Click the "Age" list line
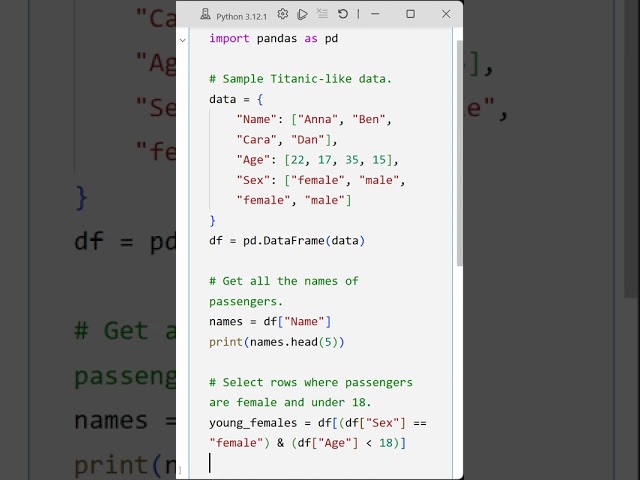Screen dimensions: 640x480 click(x=317, y=160)
